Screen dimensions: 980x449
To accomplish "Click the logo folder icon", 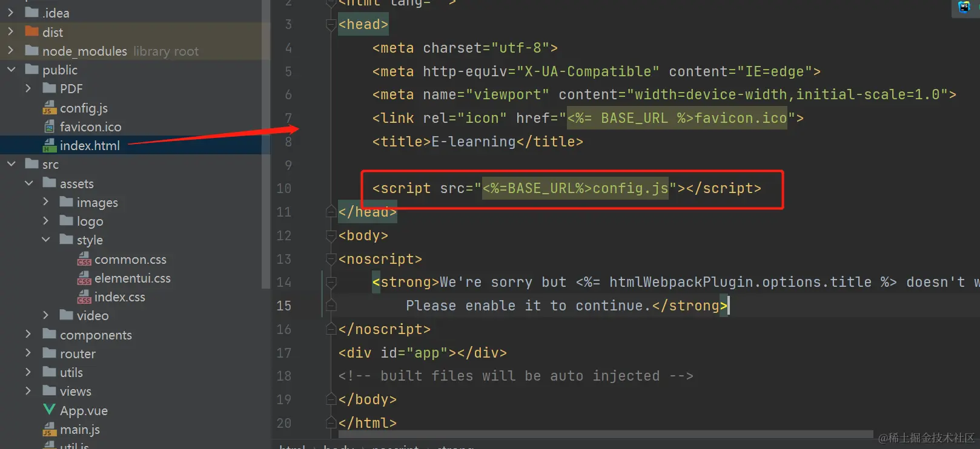I will 67,220.
